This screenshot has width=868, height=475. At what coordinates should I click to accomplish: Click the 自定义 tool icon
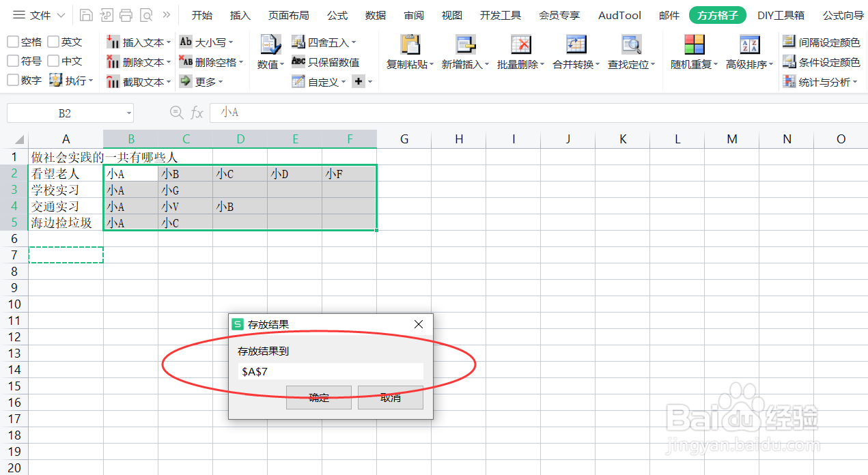pos(298,82)
